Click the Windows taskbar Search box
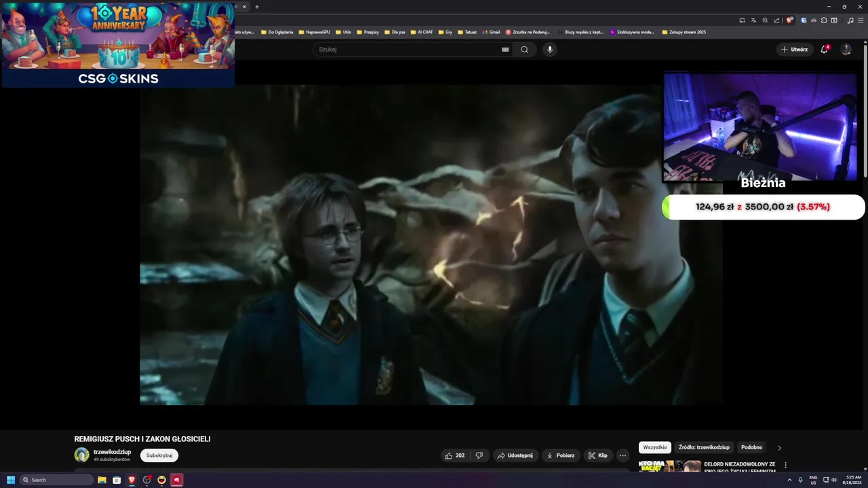 [x=57, y=480]
